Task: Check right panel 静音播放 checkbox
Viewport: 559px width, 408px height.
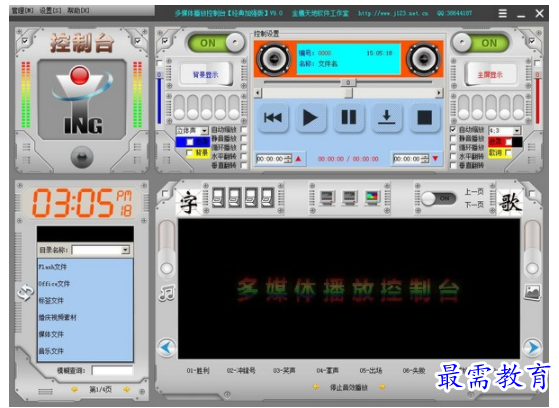Action: pos(453,138)
